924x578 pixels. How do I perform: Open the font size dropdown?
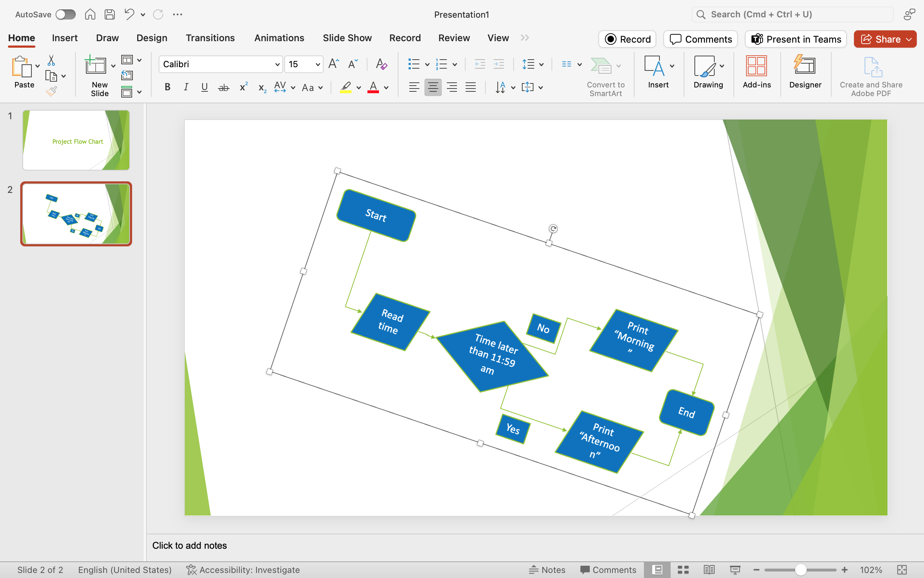click(318, 64)
